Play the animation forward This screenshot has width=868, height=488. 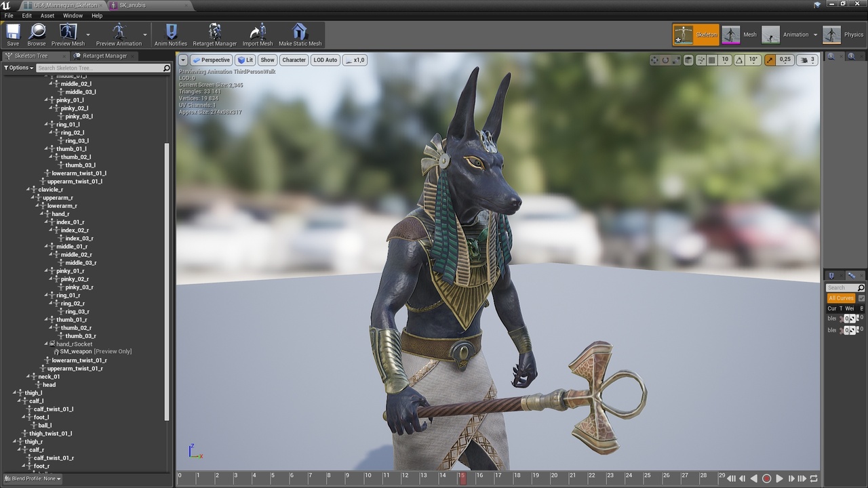tap(779, 479)
